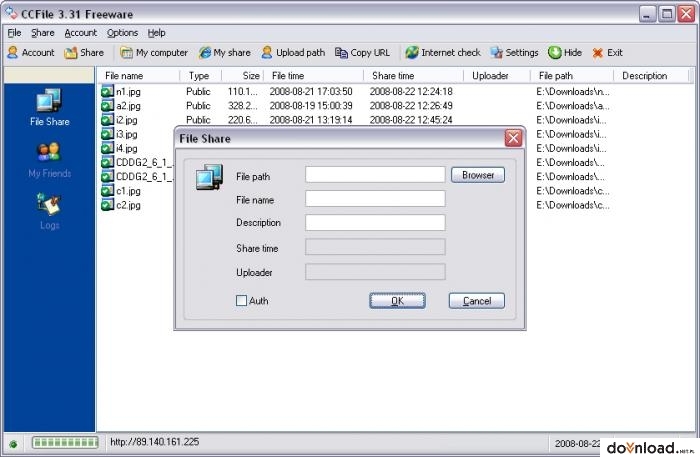Minimize the CCFile window
Viewport: 700px width, 457px height.
[x=647, y=14]
